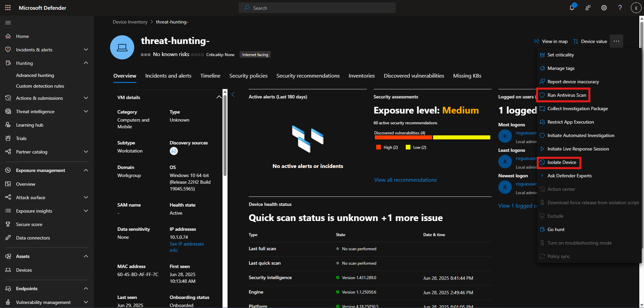Switch to the Timeline tab
Viewport: 644px width, 308px height.
click(x=210, y=76)
